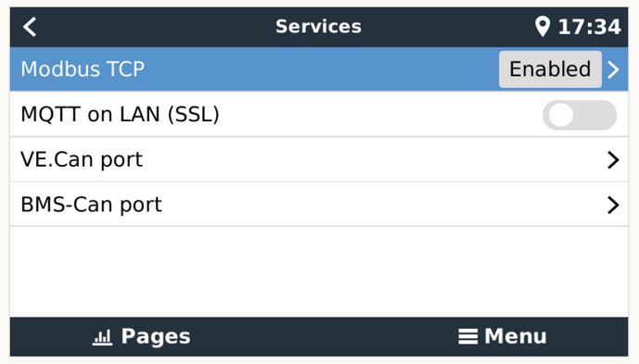Click the Services title in header
Image resolution: width=639 pixels, height=364 pixels.
(318, 27)
